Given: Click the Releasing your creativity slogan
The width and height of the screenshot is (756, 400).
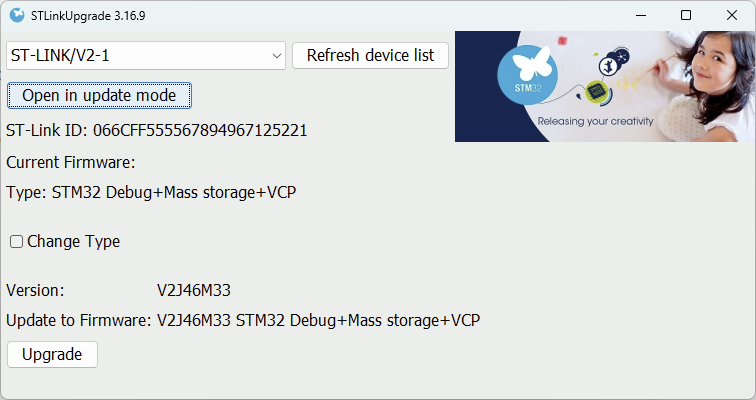Looking at the screenshot, I should pos(594,122).
